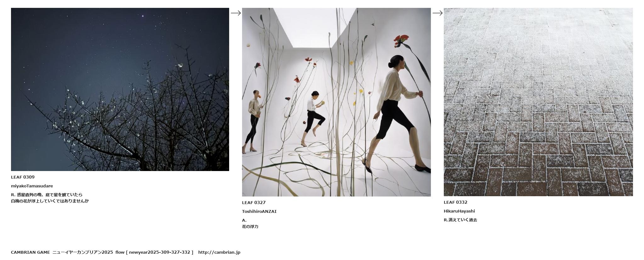Select author name HikaruHayashi
The height and width of the screenshot is (260, 644).
point(459,211)
